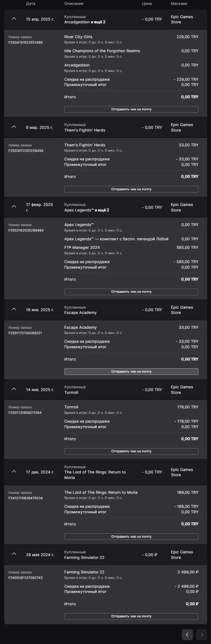Send receipt by email for Arcadgeddon order
This screenshot has width=211, height=644.
point(131,109)
